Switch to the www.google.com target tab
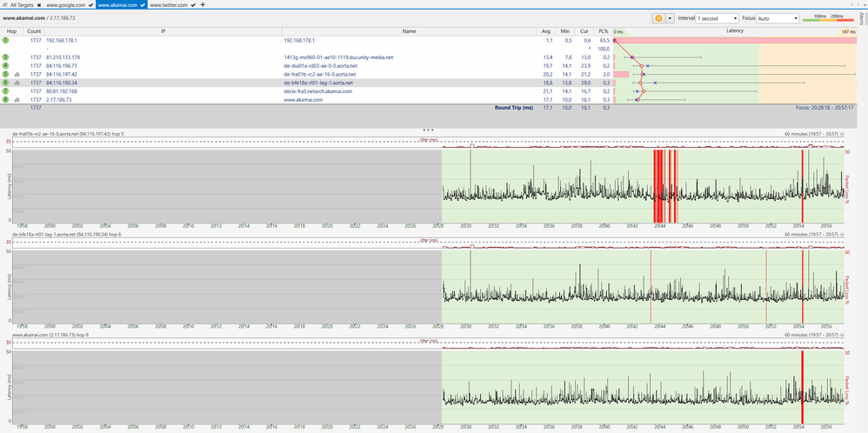868x433 pixels. pyautogui.click(x=66, y=4)
